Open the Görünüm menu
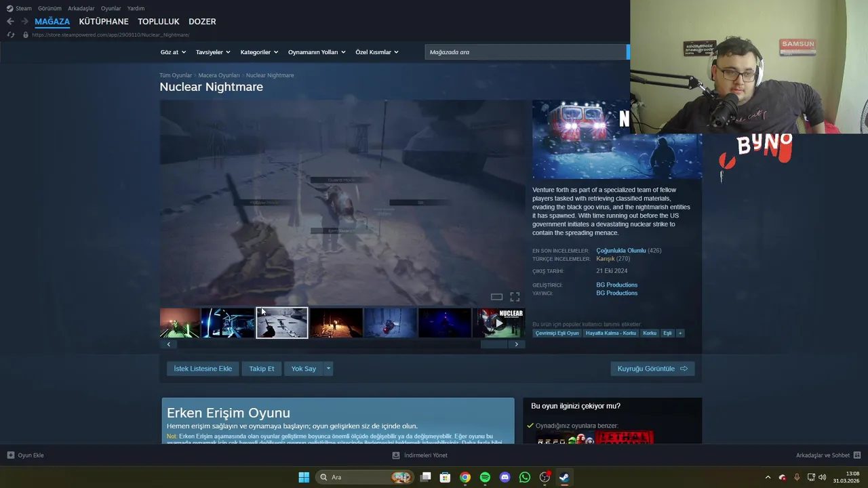 (50, 8)
